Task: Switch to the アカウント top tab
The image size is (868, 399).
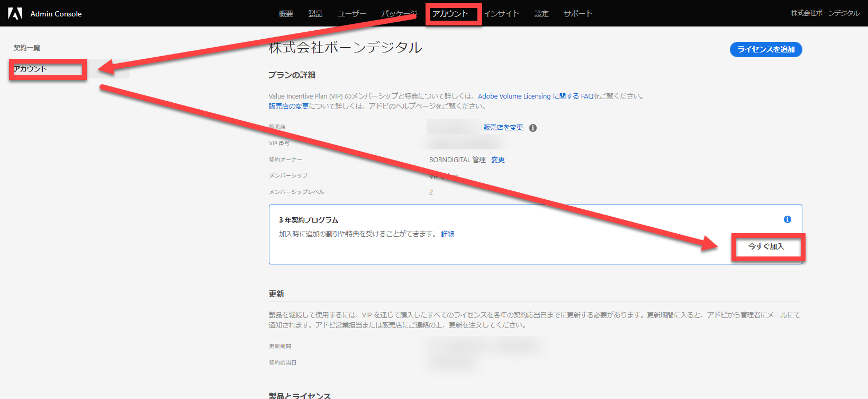Action: tap(450, 14)
